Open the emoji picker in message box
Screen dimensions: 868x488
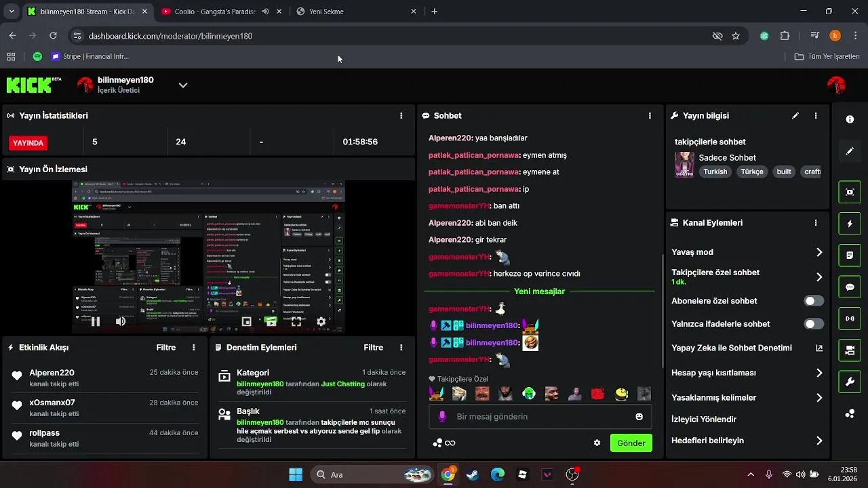point(639,417)
